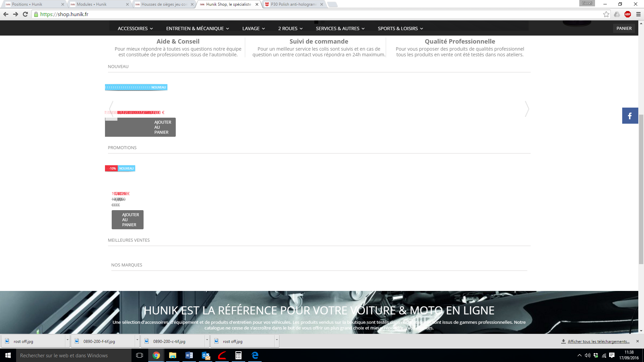
Task: Click AJOUTER AU PANIER in Promotions section
Action: (127, 220)
